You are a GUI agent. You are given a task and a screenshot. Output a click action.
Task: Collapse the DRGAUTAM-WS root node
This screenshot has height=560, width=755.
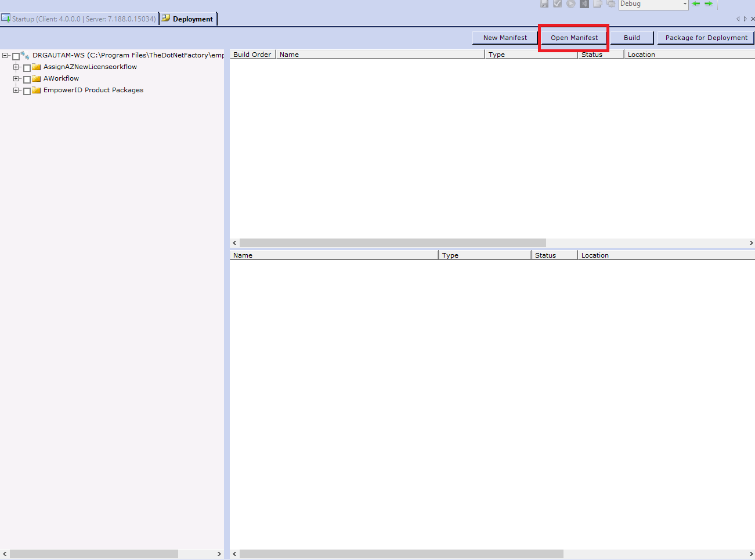(x=5, y=55)
